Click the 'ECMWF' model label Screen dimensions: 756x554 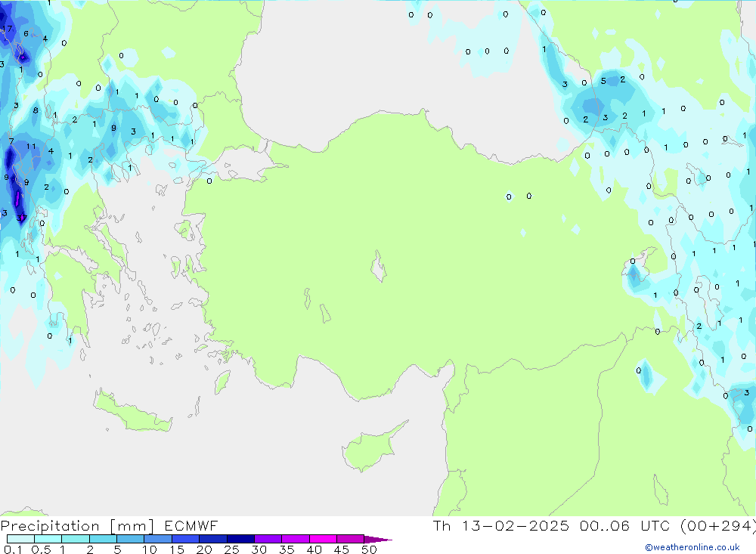pos(191,526)
